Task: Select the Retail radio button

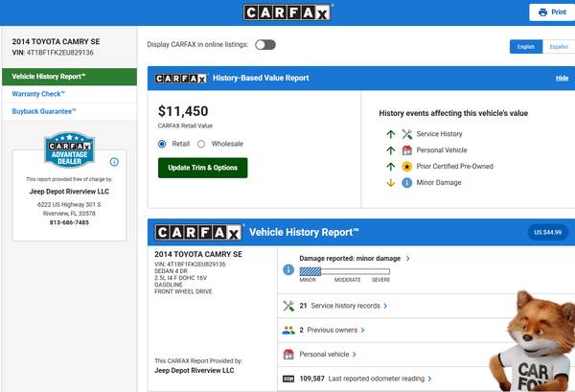Action: [x=162, y=144]
